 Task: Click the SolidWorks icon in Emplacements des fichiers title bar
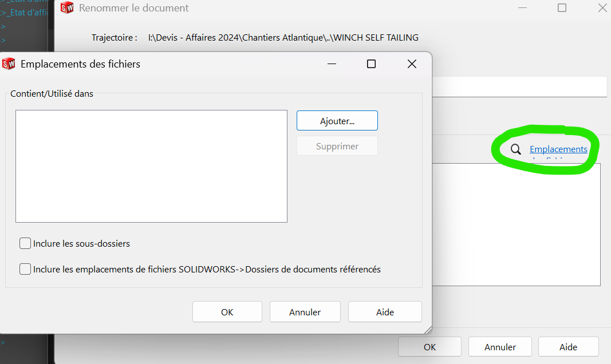[x=9, y=64]
